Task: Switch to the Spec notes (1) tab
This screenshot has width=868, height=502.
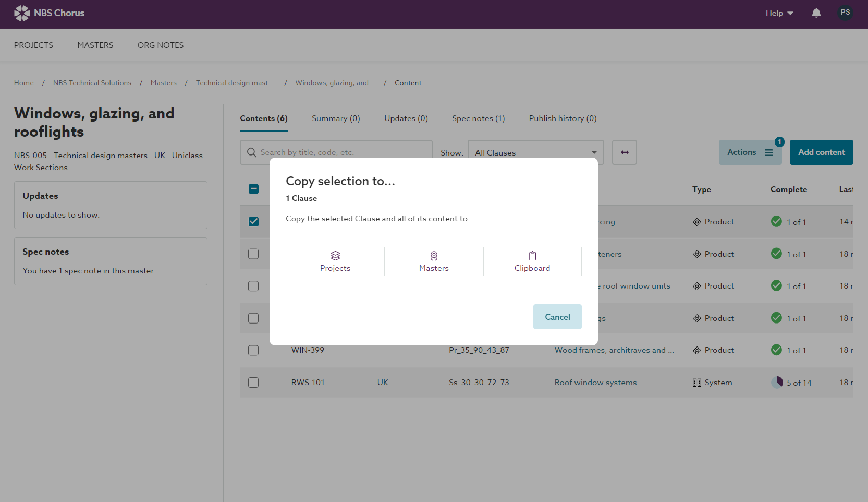Action: click(x=478, y=118)
